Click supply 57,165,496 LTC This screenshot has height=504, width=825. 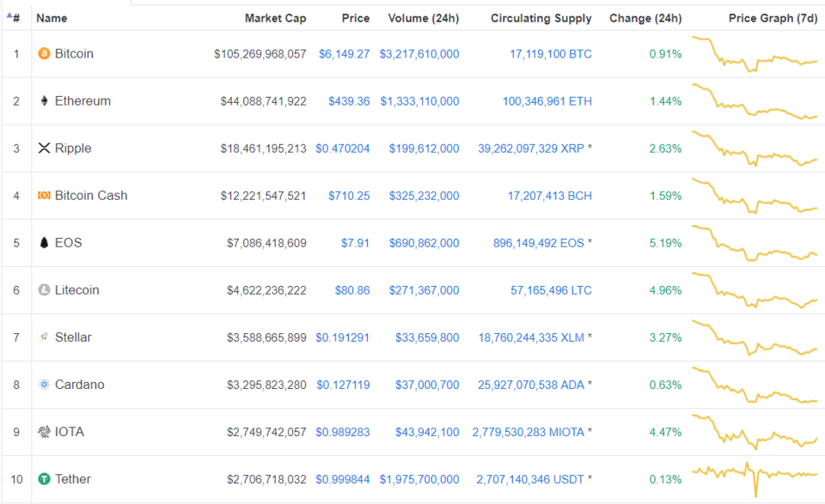click(x=551, y=290)
